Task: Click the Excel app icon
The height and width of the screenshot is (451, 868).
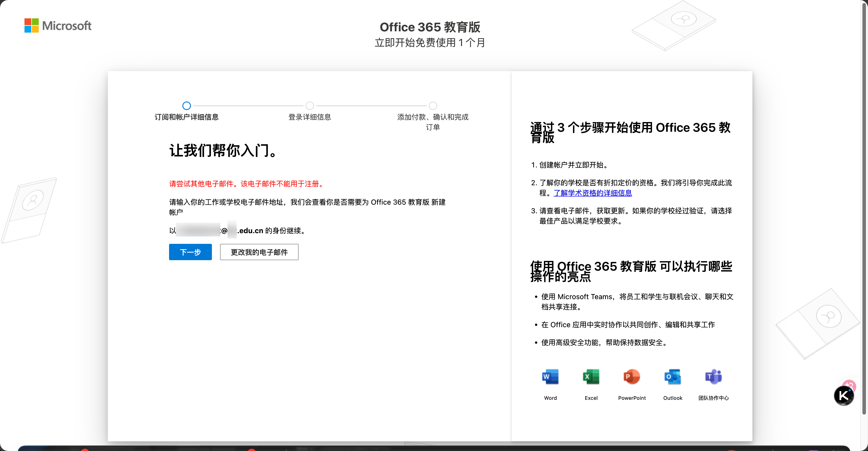Action: [591, 377]
